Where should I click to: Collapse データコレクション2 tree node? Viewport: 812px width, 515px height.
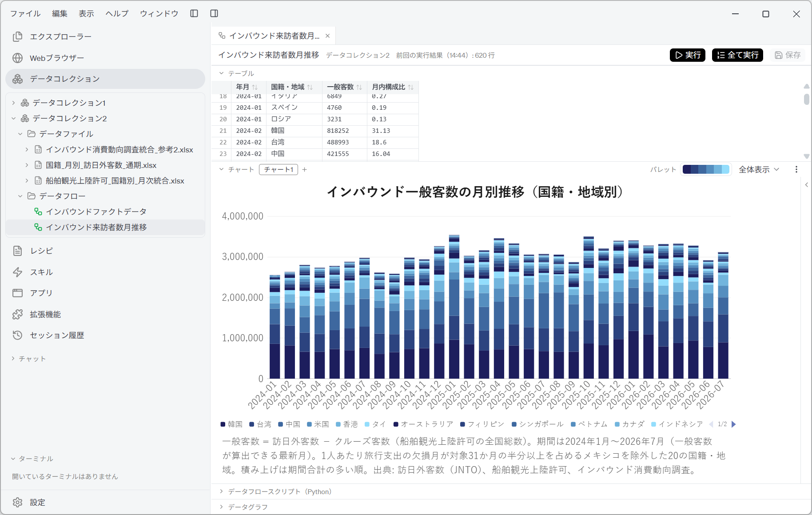[13, 118]
